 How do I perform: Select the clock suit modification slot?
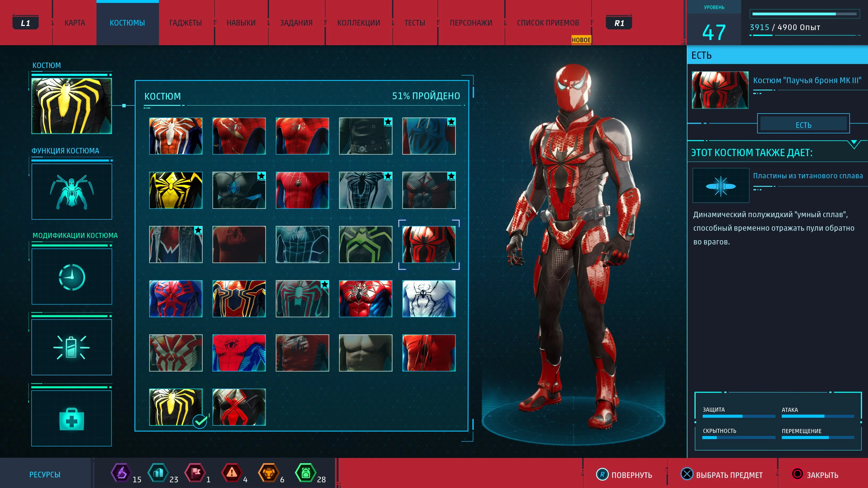coord(72,277)
